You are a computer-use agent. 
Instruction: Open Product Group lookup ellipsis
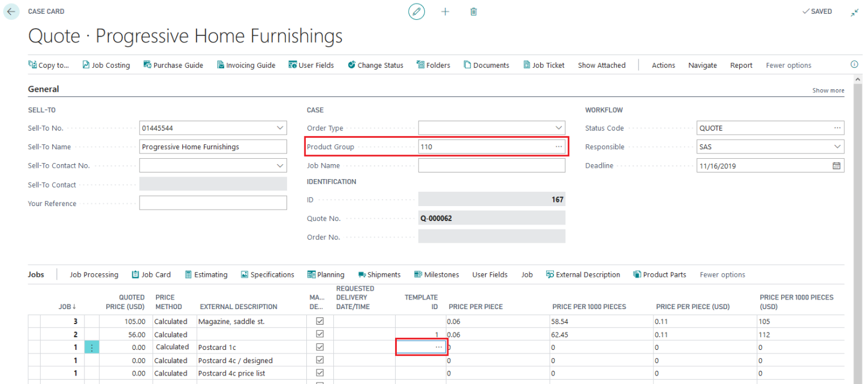coord(559,147)
